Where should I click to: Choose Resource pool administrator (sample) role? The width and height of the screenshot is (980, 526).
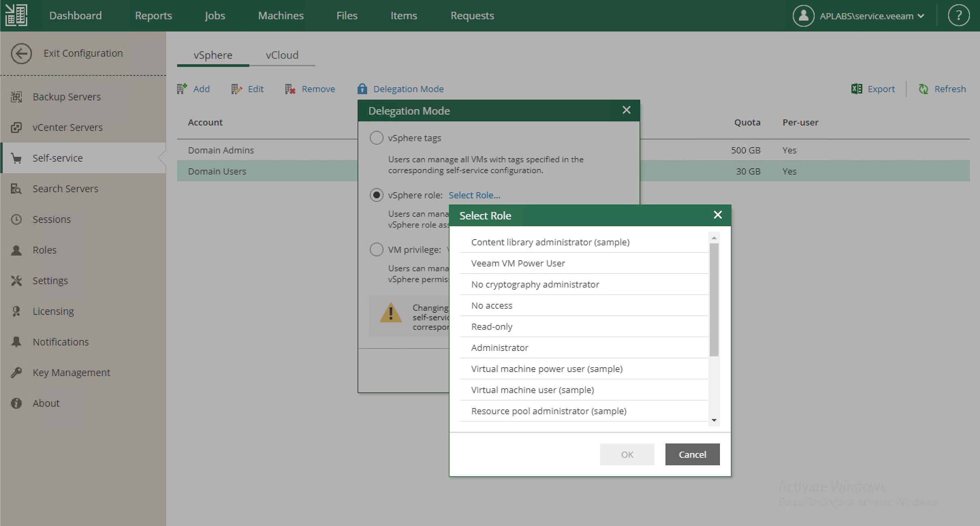(x=584, y=411)
